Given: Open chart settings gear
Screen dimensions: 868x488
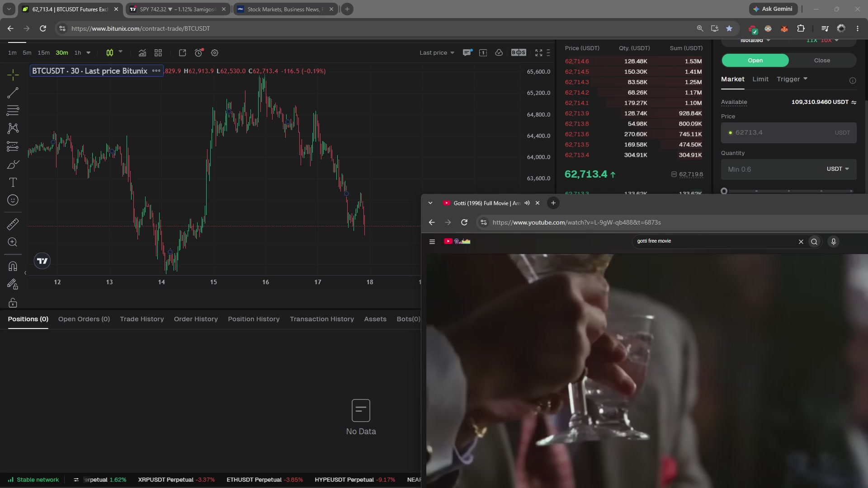Looking at the screenshot, I should coord(215,53).
